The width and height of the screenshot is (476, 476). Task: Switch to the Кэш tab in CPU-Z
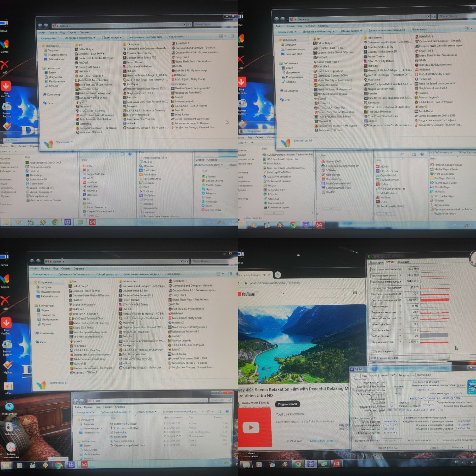[x=364, y=375]
